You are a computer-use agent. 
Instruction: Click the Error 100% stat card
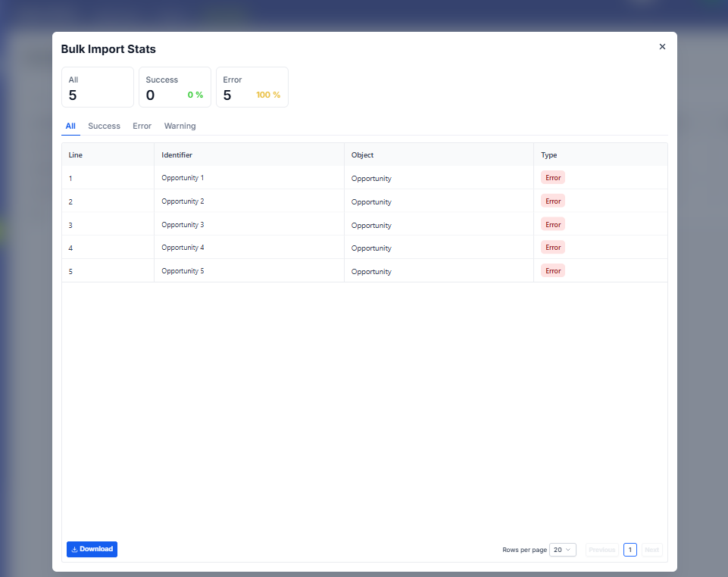click(252, 87)
